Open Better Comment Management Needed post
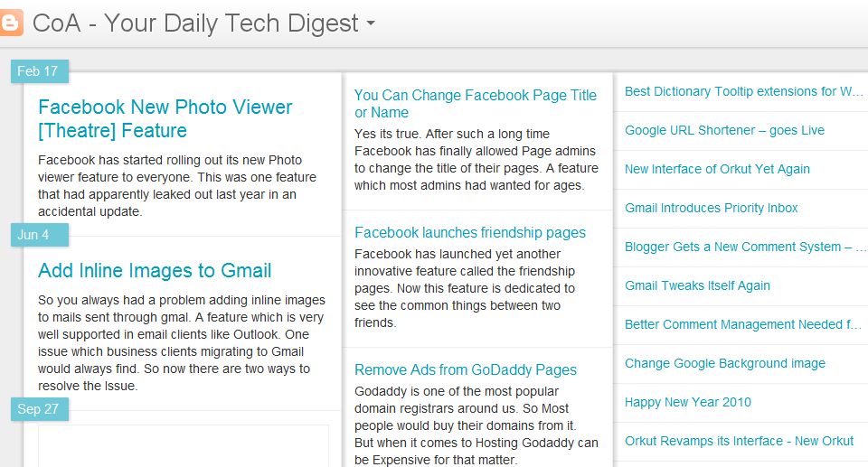The image size is (868, 467). (x=742, y=324)
